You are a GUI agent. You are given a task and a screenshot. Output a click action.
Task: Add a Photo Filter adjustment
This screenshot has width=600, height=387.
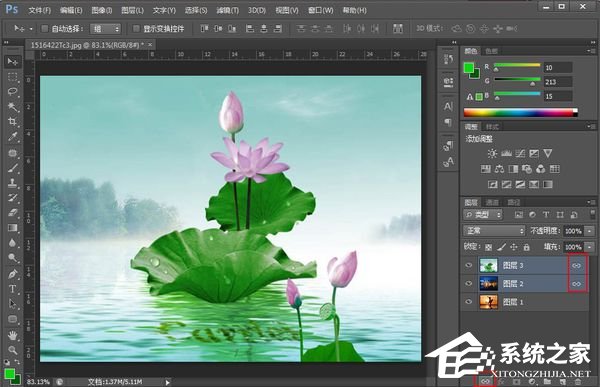pos(527,169)
